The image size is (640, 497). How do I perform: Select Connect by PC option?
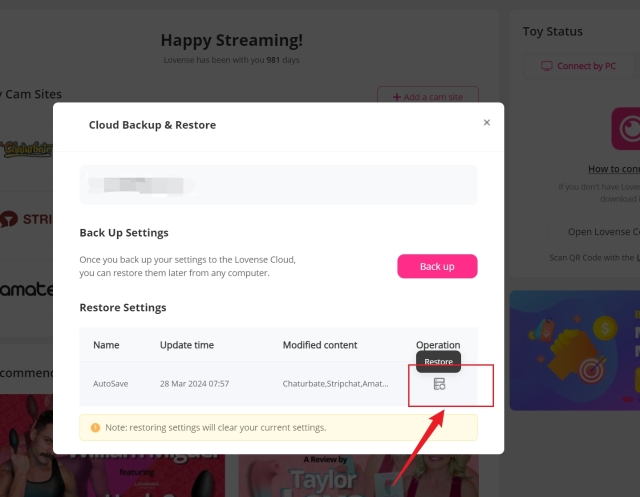578,66
